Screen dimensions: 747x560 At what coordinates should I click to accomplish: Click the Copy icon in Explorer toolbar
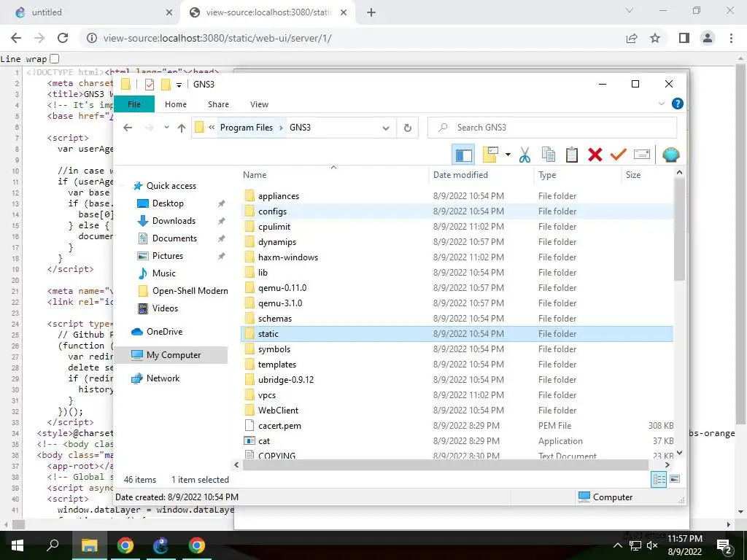coord(549,155)
